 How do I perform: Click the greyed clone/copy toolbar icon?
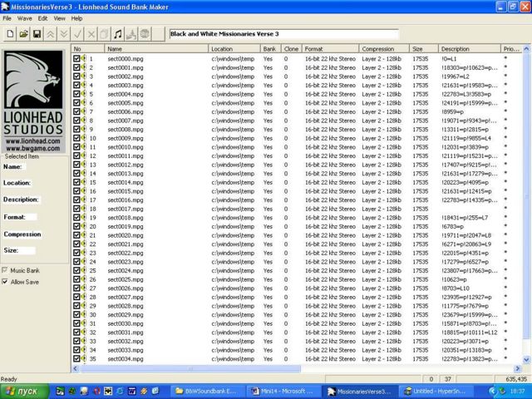click(x=105, y=34)
